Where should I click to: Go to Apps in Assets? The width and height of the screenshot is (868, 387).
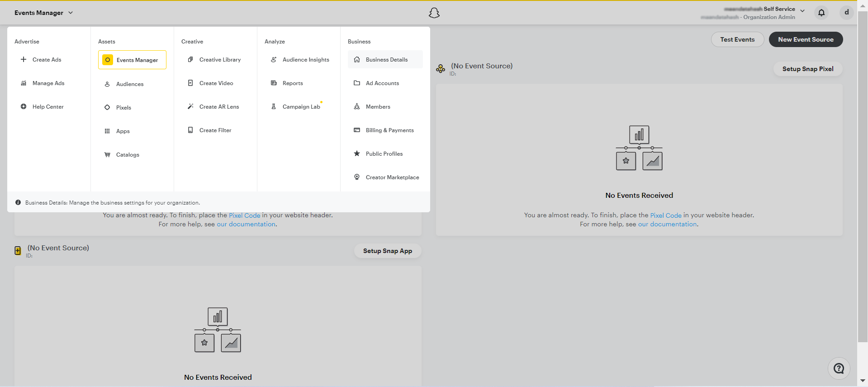point(132,131)
